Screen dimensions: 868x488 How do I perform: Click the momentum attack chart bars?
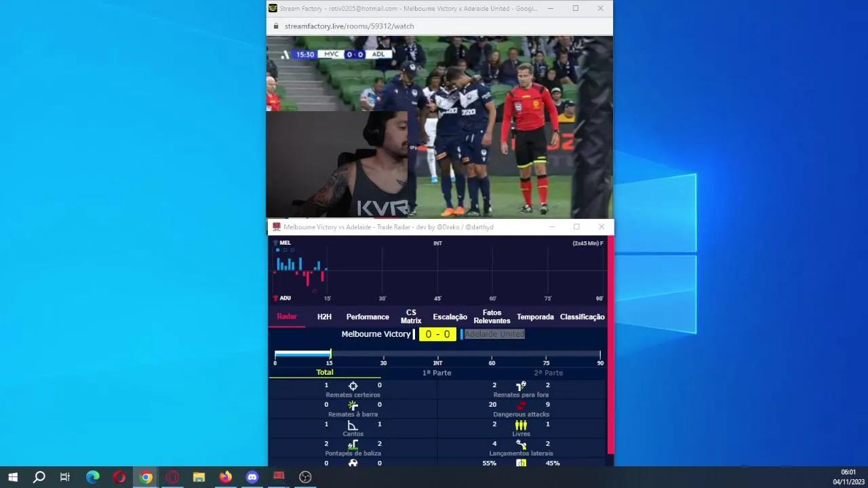300,270
